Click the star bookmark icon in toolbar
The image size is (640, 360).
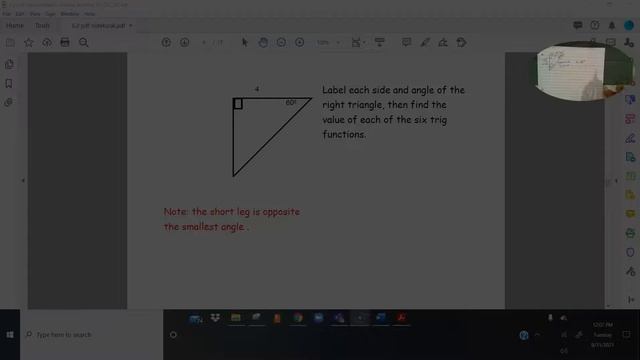pos(29,42)
